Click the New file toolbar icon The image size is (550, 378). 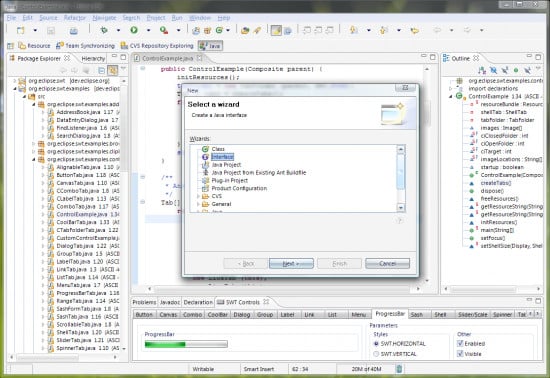(x=21, y=31)
